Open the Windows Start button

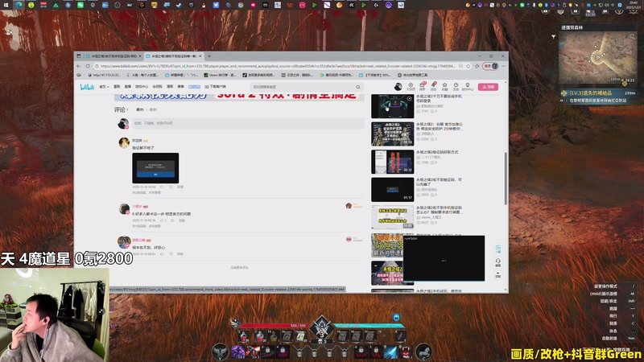tap(6, 5)
